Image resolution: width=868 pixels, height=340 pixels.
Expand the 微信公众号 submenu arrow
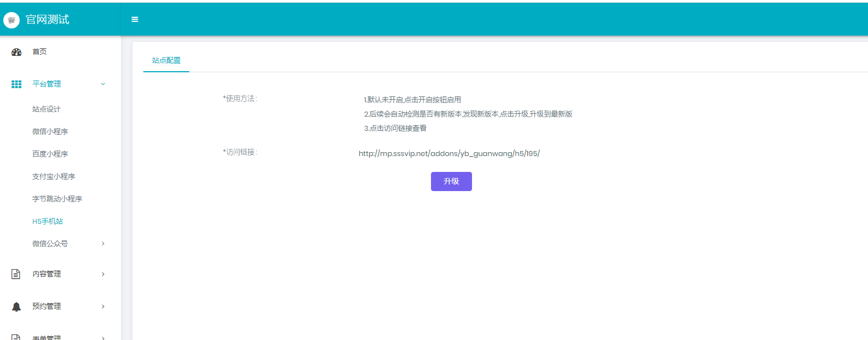pyautogui.click(x=103, y=244)
